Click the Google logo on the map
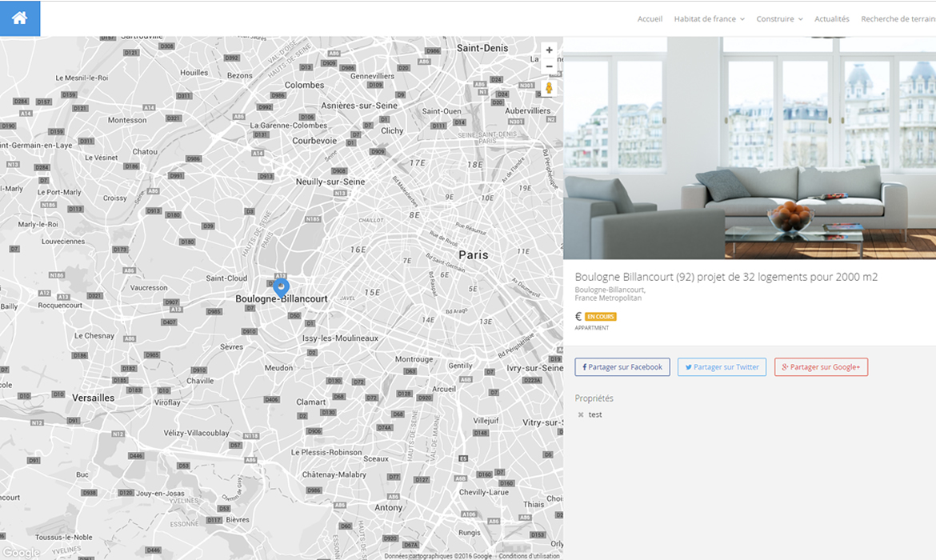Viewport: 936px width, 560px height. pyautogui.click(x=21, y=552)
